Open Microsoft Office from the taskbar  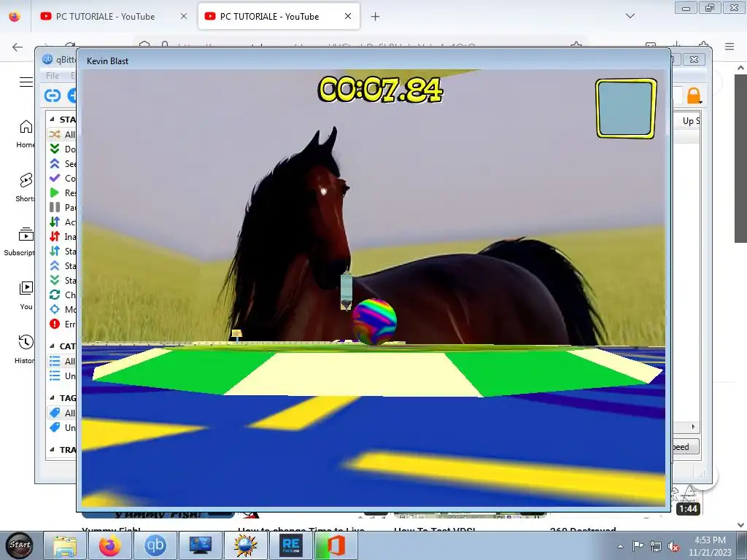[x=336, y=545]
